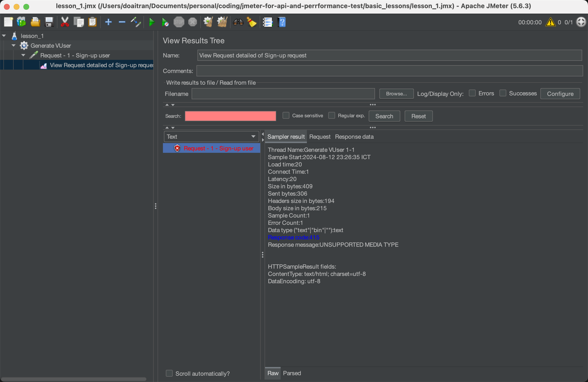Toggle the Regular exp. checkbox
588x382 pixels.
pos(331,116)
